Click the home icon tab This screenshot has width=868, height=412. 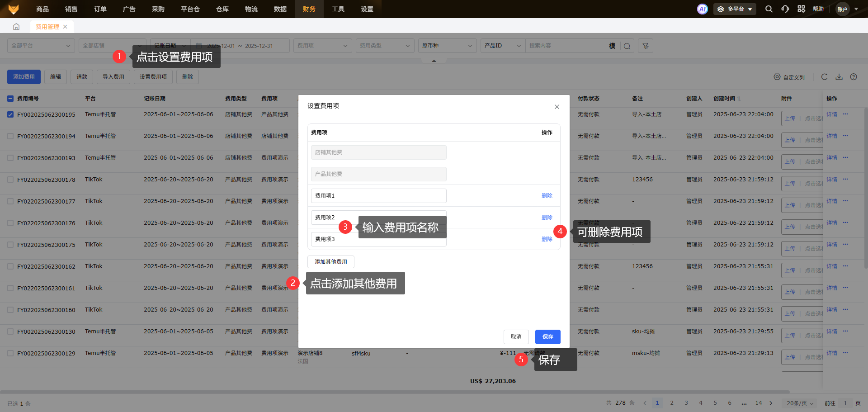[x=16, y=27]
